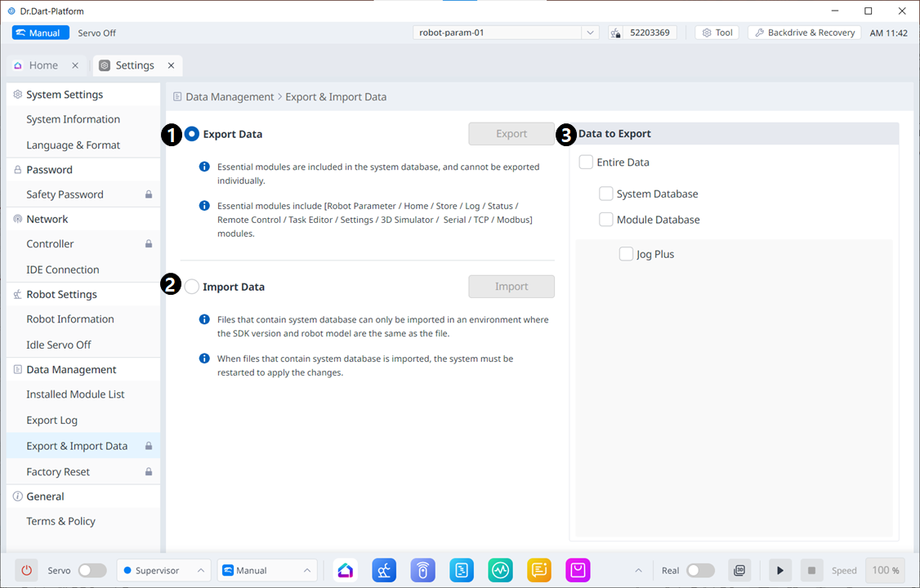Check the Entire Data checkbox
The image size is (920, 588).
click(x=586, y=163)
